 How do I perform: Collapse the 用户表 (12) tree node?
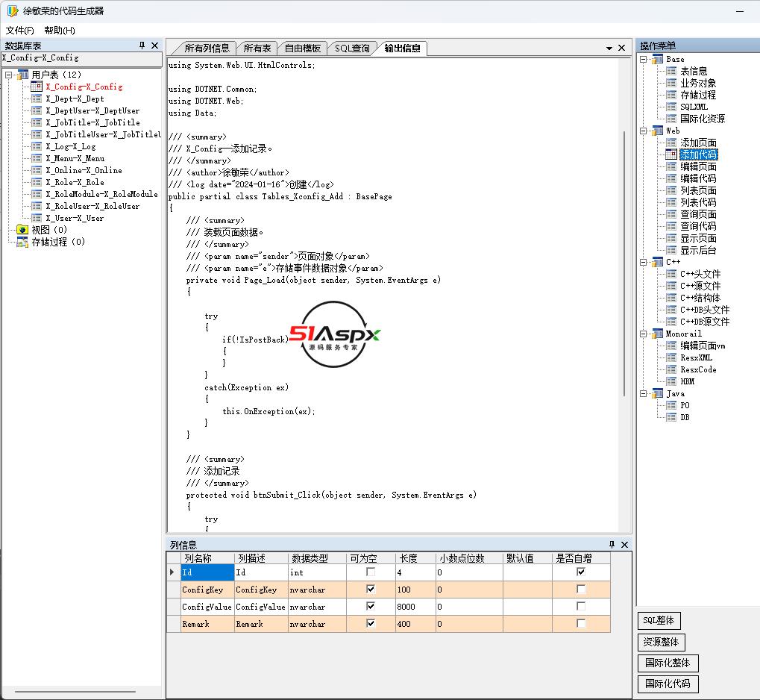[8, 75]
